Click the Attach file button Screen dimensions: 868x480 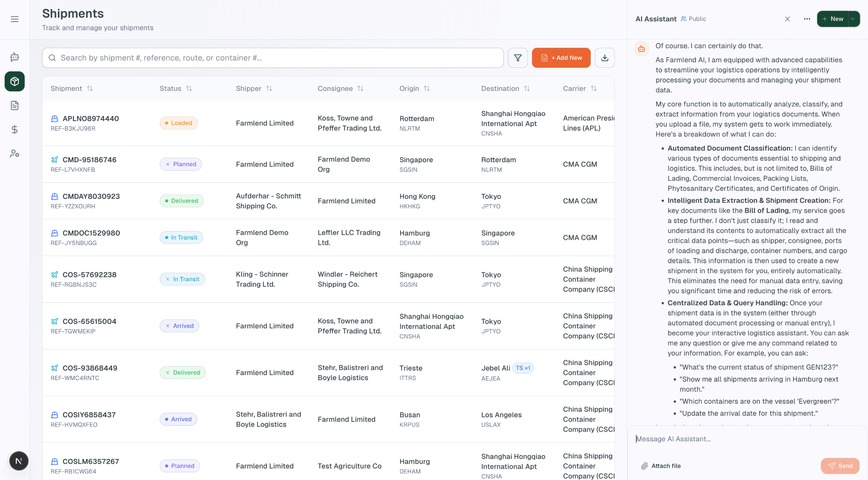[661, 466]
